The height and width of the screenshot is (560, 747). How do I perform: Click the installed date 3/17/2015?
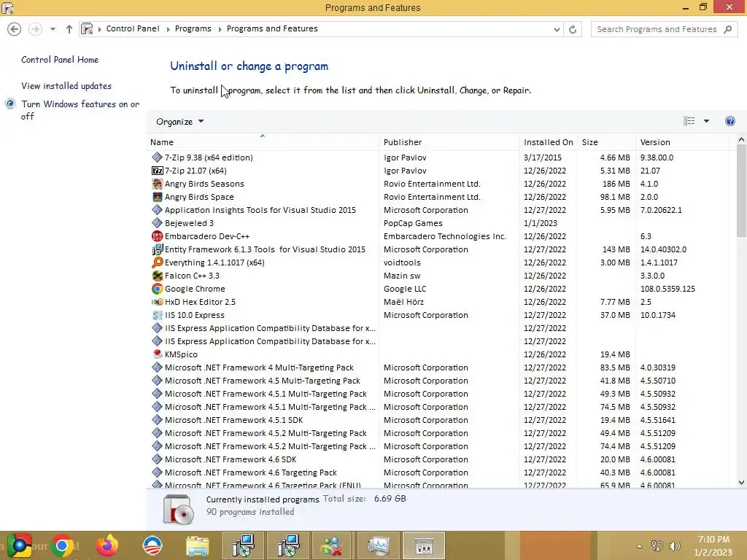543,157
